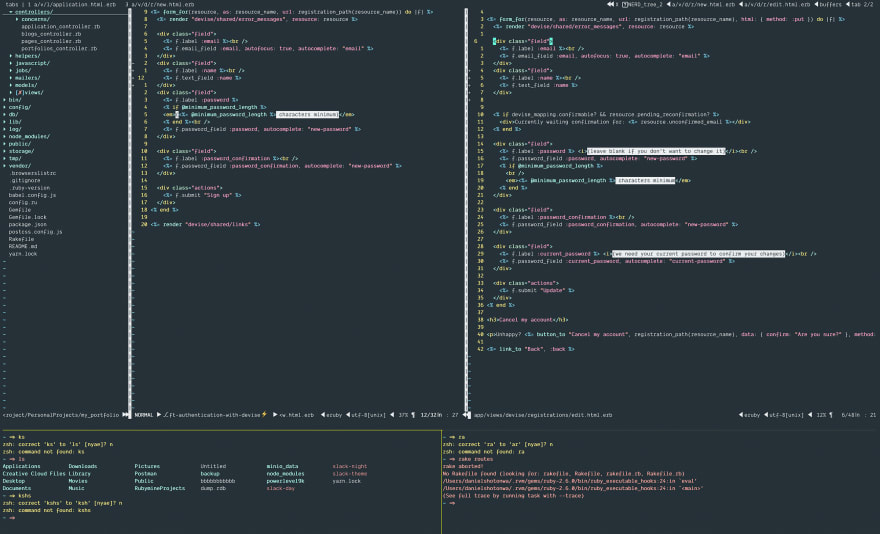Image resolution: width=880 pixels, height=534 pixels.
Task: Open package.json in the file tree
Action: coord(28,225)
